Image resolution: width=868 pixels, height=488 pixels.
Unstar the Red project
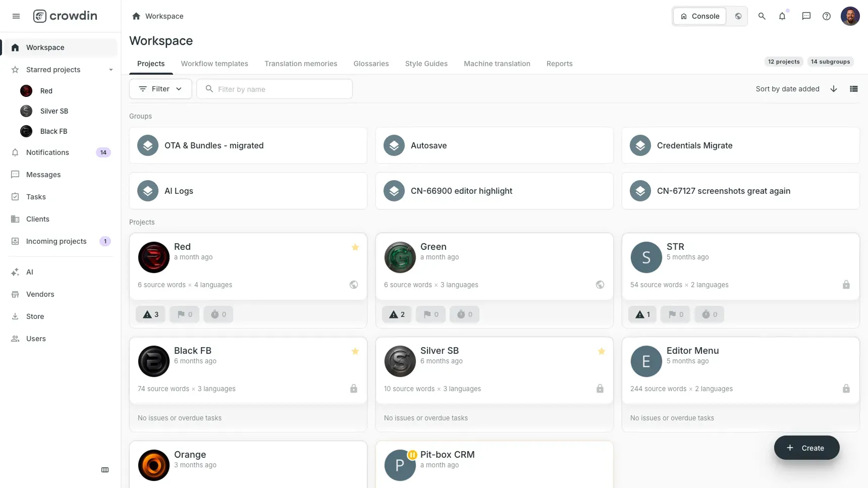[355, 247]
